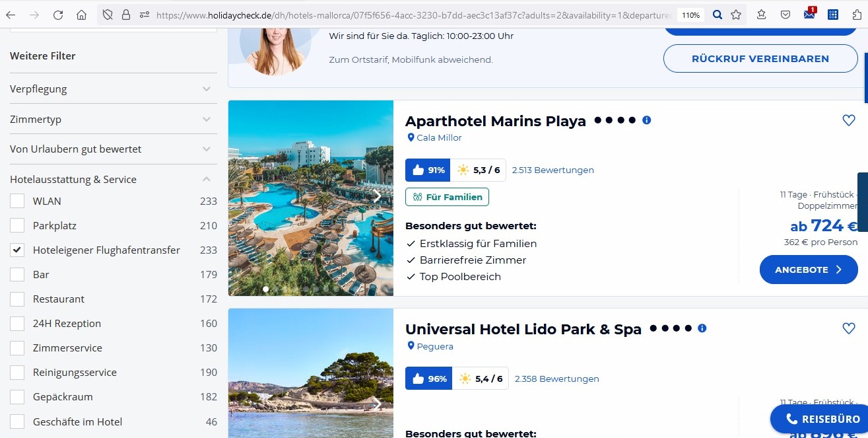Uncheck Hoteleigener Flughafentransfer filter
This screenshot has width=868, height=438.
pos(17,250)
